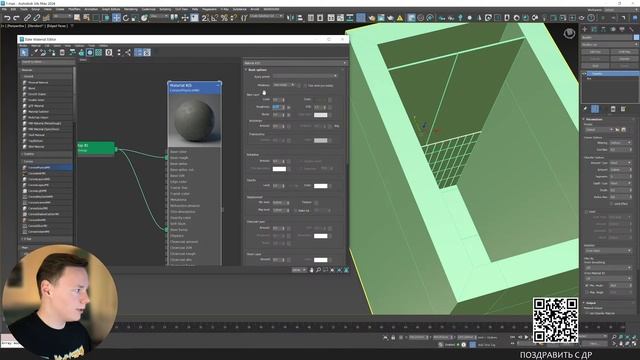Click Remove Modifier trash icon
The height and width of the screenshot is (360, 640).
click(613, 109)
